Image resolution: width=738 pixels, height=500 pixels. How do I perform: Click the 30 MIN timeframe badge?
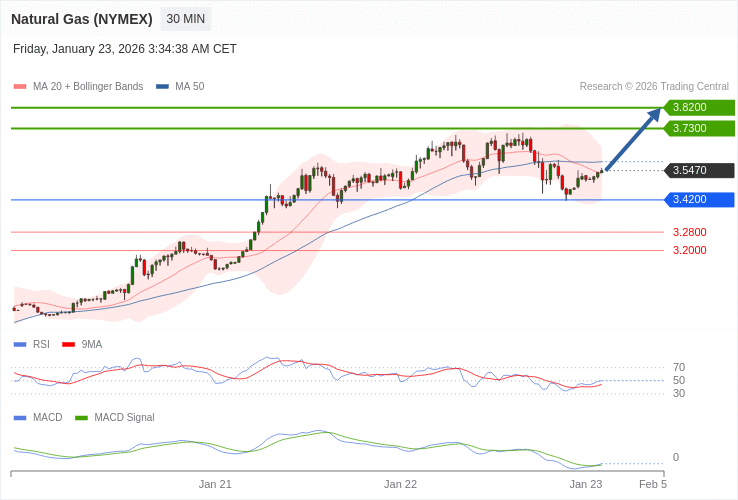(185, 19)
